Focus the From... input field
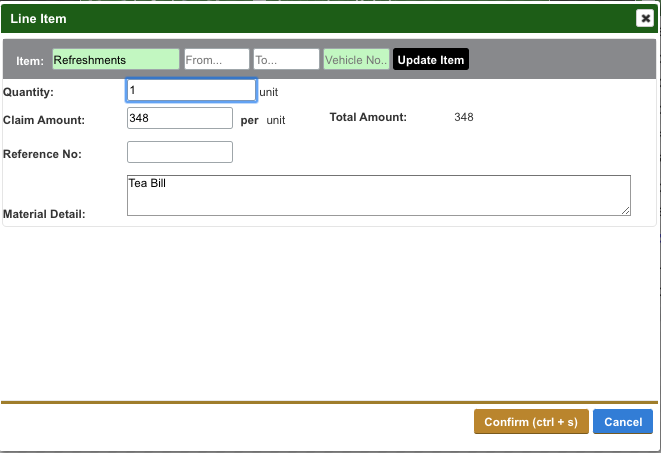The width and height of the screenshot is (661, 453). (x=216, y=60)
